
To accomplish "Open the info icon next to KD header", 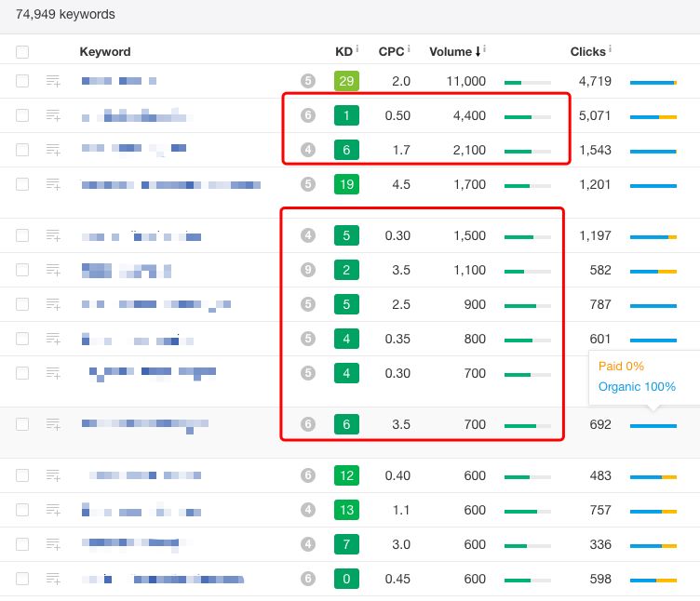I will coord(357,48).
